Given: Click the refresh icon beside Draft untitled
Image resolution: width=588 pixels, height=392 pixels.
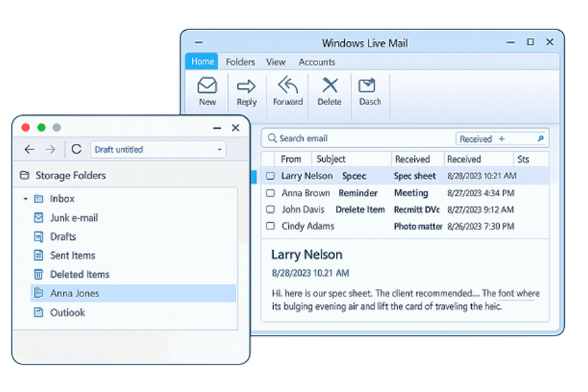Looking at the screenshot, I should 76,150.
